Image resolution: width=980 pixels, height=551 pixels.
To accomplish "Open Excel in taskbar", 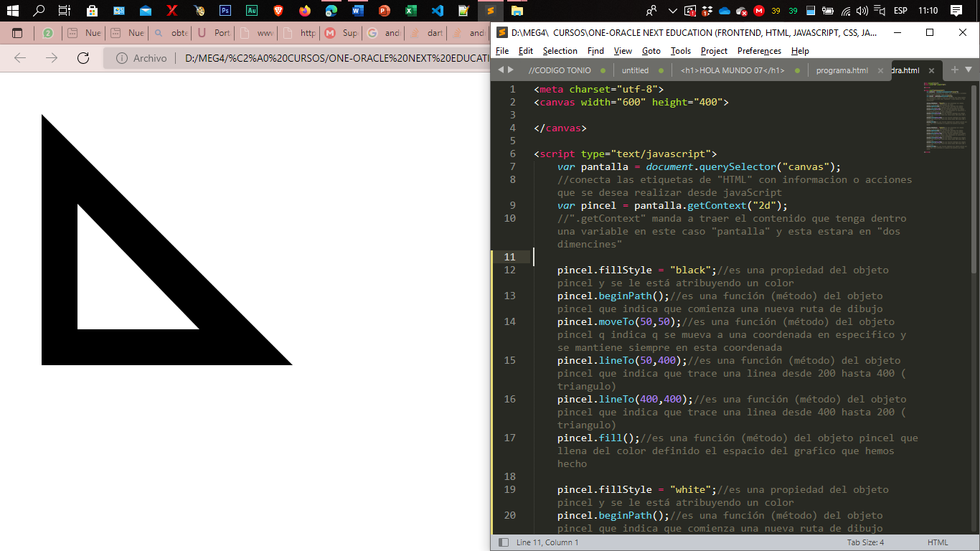I will click(x=411, y=11).
